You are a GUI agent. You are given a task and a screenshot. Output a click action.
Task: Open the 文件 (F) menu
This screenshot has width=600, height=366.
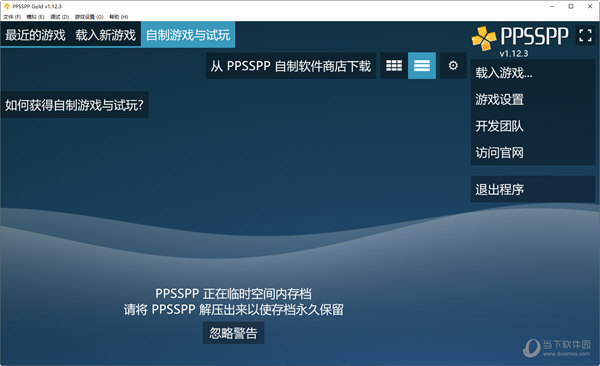pos(12,17)
